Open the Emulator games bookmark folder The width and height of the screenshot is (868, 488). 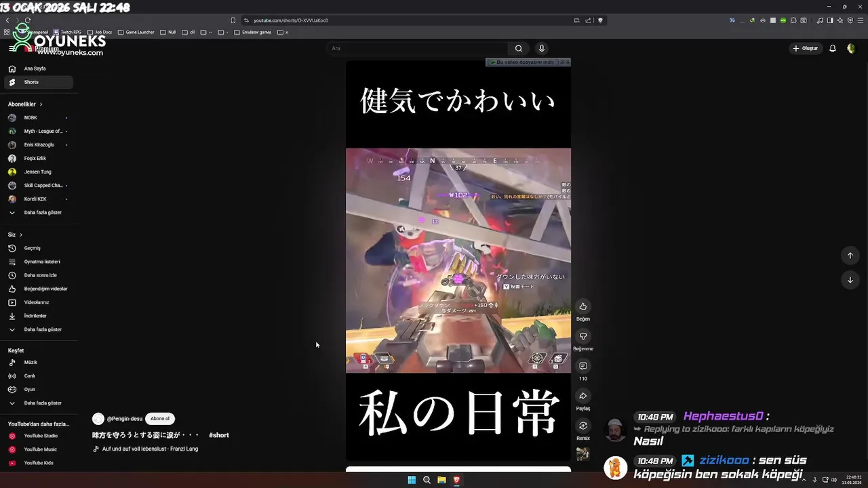tap(252, 32)
